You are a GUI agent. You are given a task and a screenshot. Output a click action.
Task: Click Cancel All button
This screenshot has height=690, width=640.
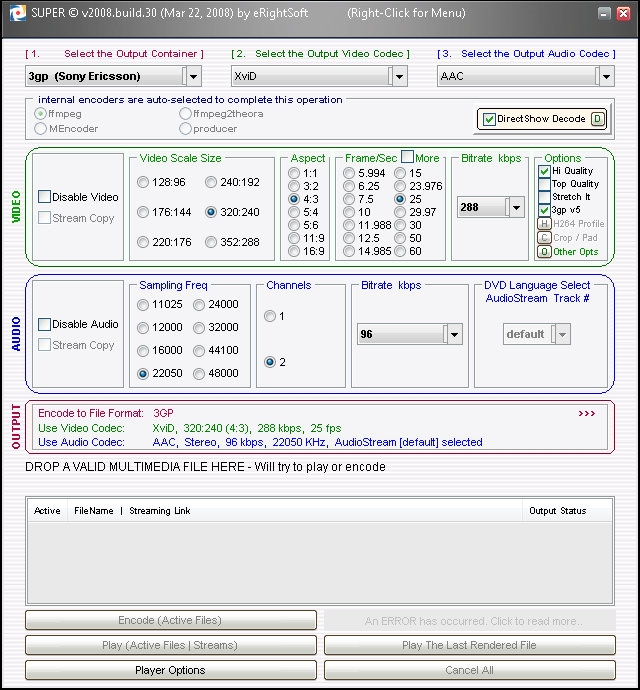pos(470,670)
